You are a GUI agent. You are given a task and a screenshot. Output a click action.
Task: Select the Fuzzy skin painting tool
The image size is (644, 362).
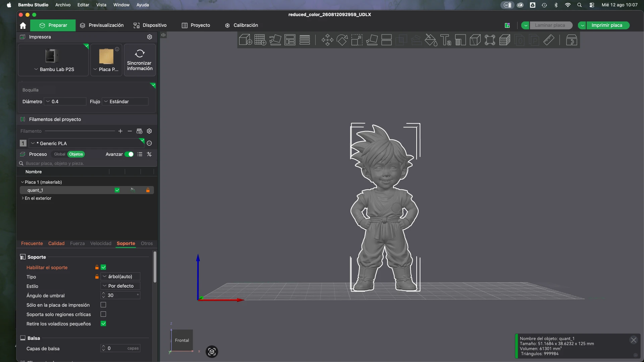[x=505, y=40]
